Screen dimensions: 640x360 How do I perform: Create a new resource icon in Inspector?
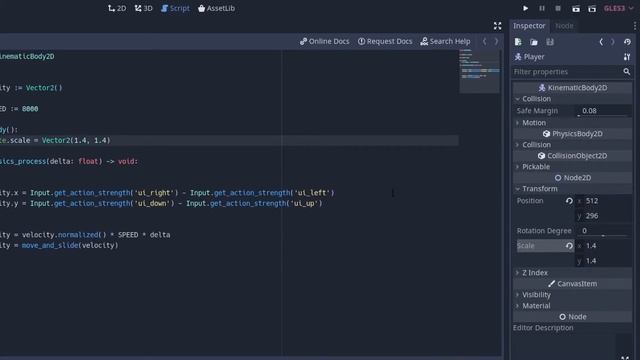click(518, 42)
